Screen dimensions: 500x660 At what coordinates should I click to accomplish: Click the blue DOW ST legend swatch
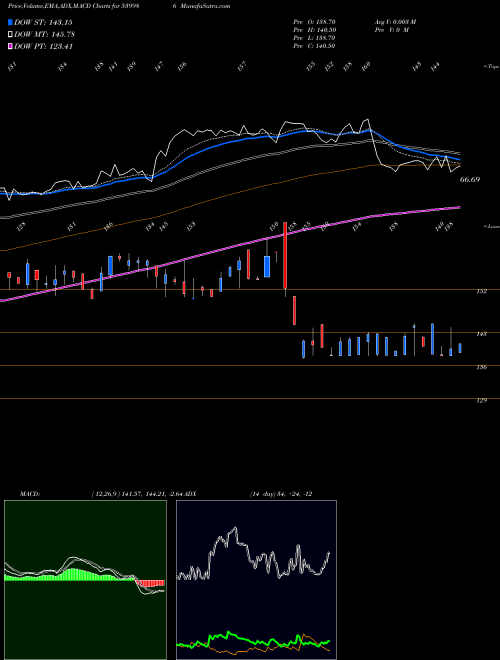10,22
